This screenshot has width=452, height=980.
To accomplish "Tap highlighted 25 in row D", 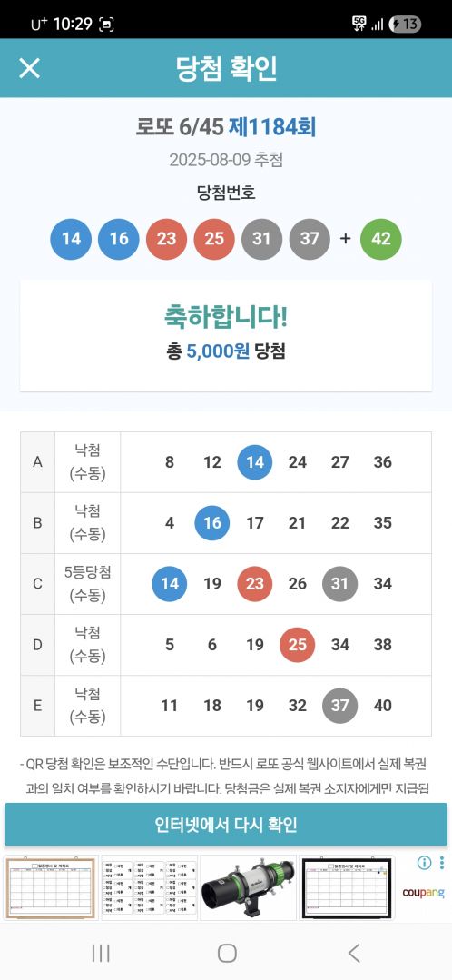I will [x=297, y=644].
